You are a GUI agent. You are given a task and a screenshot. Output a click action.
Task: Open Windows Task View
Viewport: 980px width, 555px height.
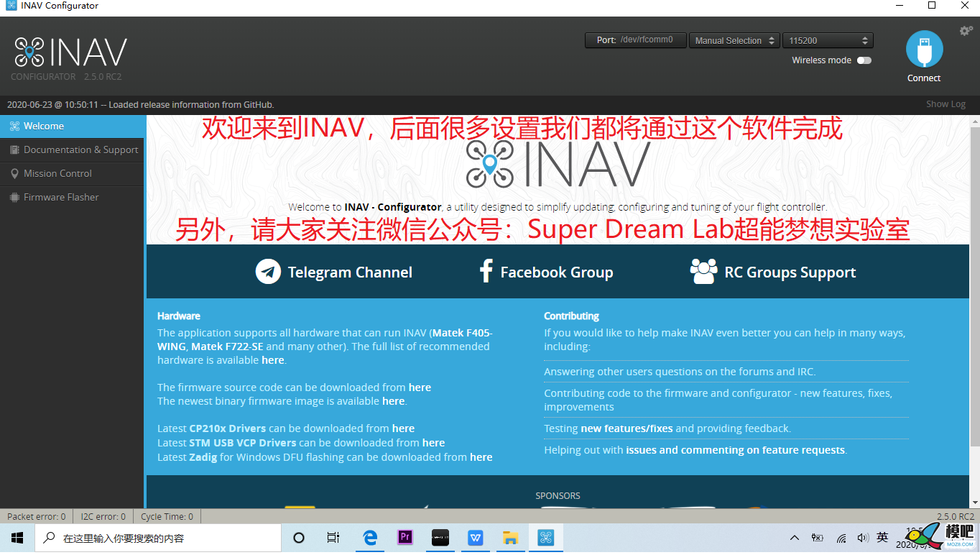333,538
